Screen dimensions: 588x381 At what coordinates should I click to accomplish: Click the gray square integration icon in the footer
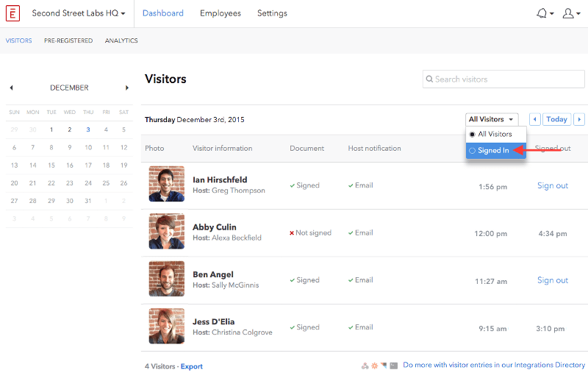point(393,366)
